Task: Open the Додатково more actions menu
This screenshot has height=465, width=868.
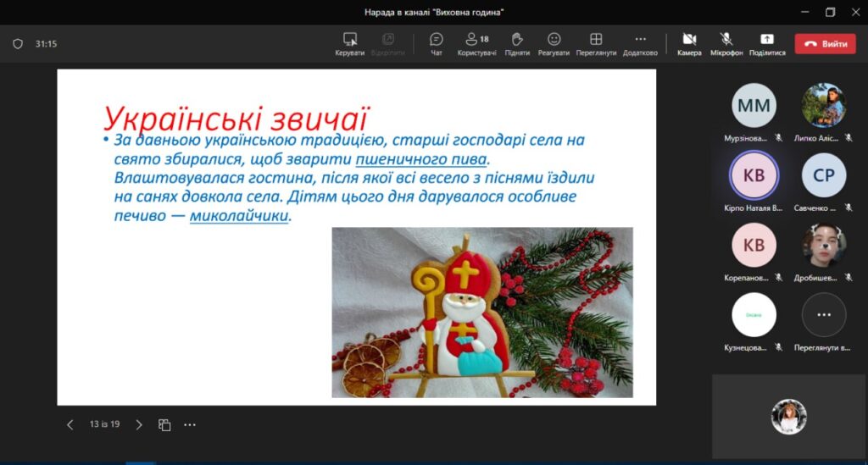Action: click(x=640, y=40)
